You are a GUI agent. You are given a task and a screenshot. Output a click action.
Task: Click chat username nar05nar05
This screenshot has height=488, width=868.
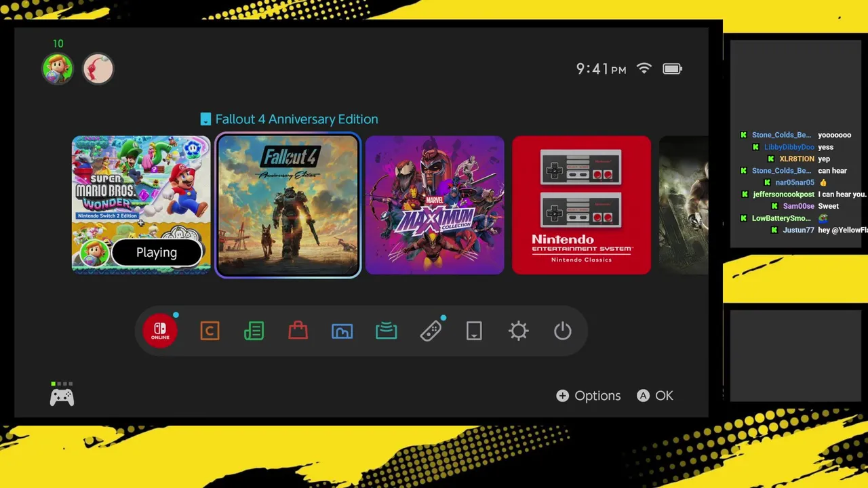coord(795,182)
